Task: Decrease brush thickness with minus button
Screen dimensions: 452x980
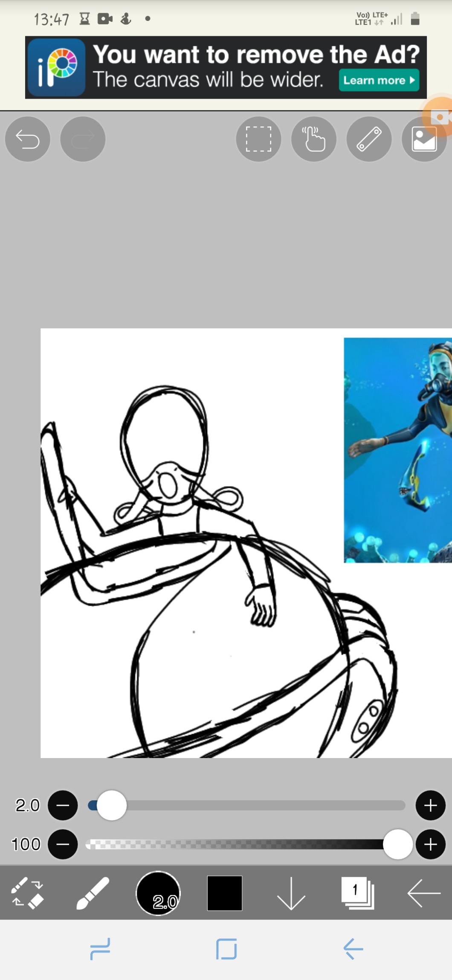Action: coord(63,805)
